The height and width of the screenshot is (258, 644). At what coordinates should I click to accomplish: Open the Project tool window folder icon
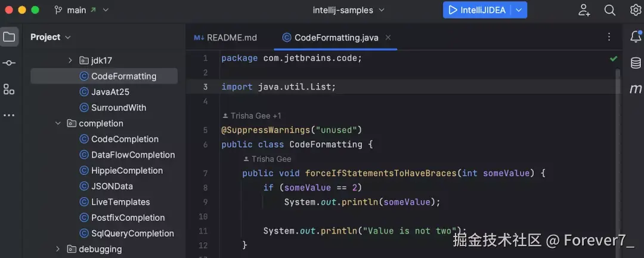point(9,37)
